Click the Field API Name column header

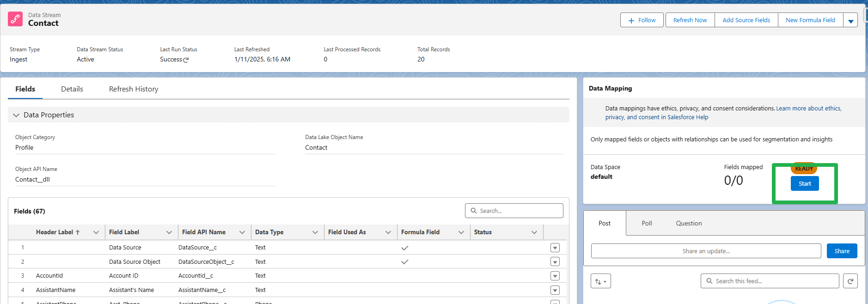[x=204, y=232]
